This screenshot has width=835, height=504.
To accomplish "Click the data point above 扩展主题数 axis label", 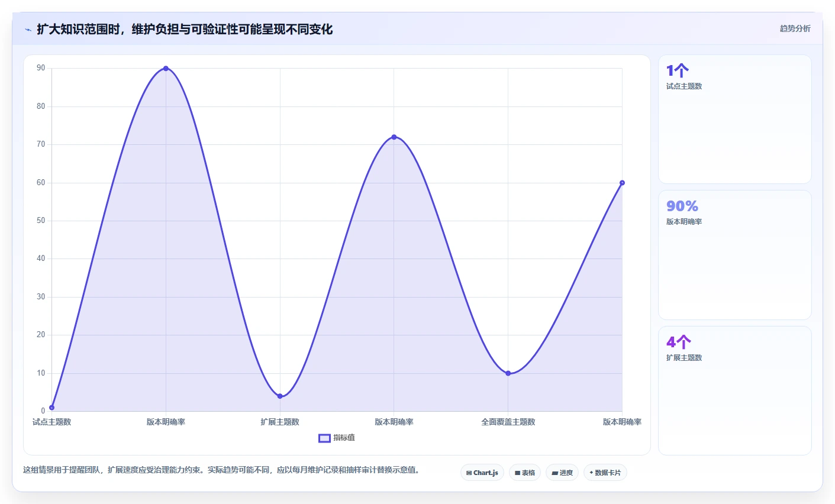I will [280, 396].
